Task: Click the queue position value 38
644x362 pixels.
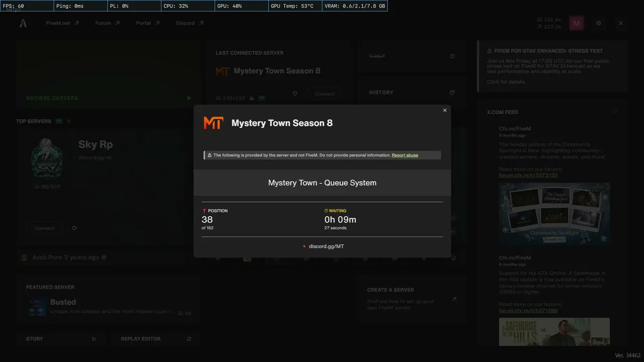Action: (207, 220)
